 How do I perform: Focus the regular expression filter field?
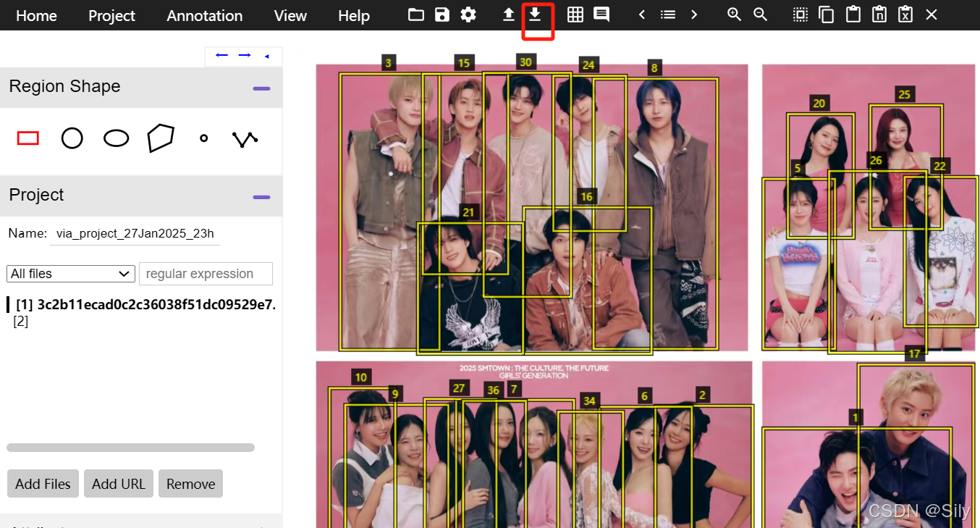[206, 274]
